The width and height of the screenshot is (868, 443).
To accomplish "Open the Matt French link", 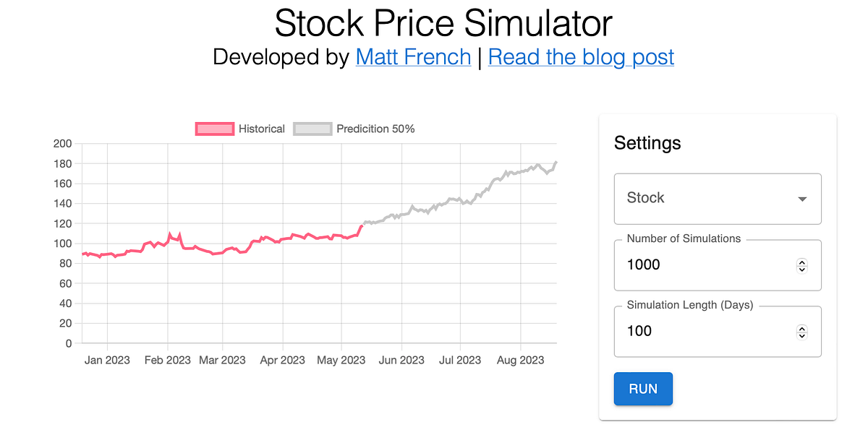I will pyautogui.click(x=413, y=57).
